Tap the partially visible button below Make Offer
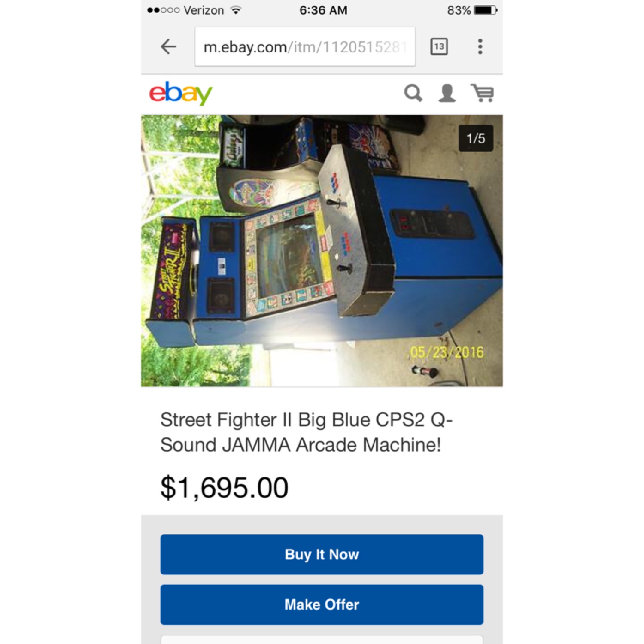 322,640
